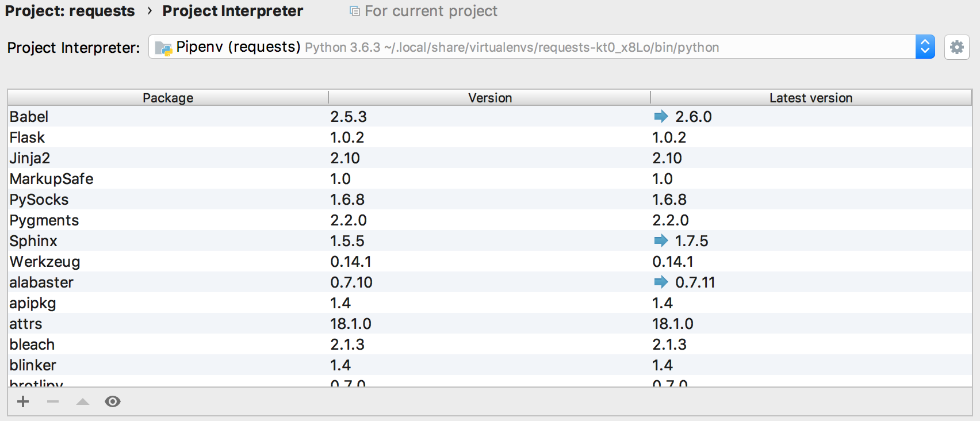Click Sphinx's installed version 1.5.5
The height and width of the screenshot is (421, 980).
point(347,240)
